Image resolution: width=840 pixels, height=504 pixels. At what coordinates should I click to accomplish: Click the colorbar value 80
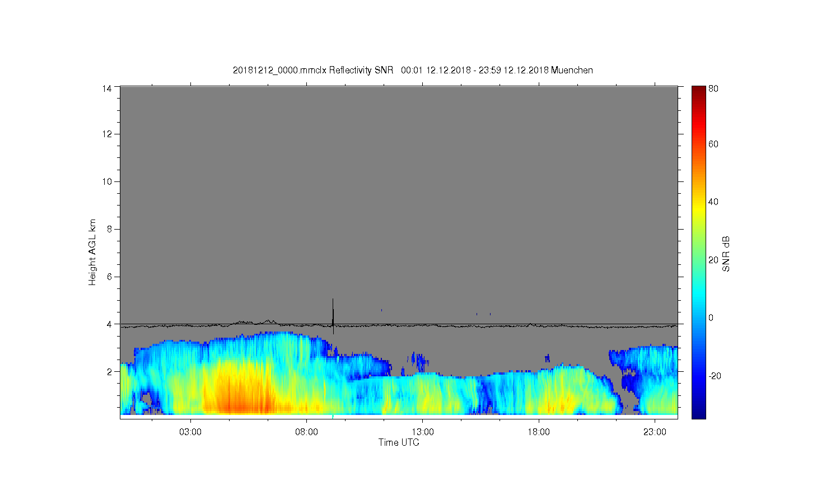[713, 88]
